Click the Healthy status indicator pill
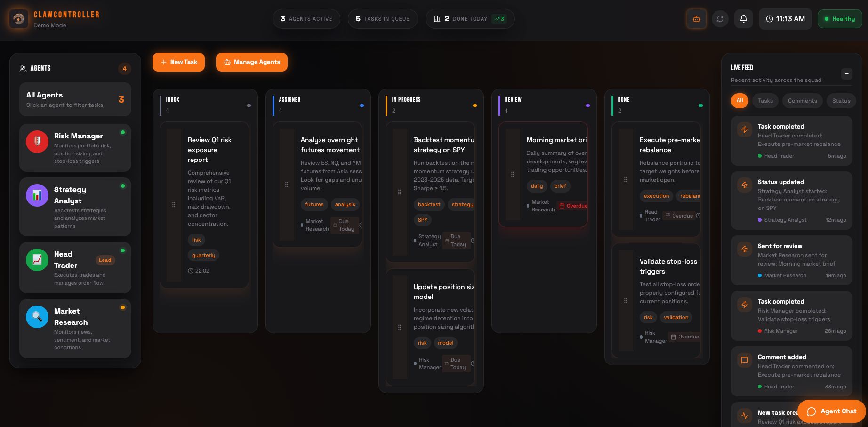The height and width of the screenshot is (427, 868). (x=840, y=19)
